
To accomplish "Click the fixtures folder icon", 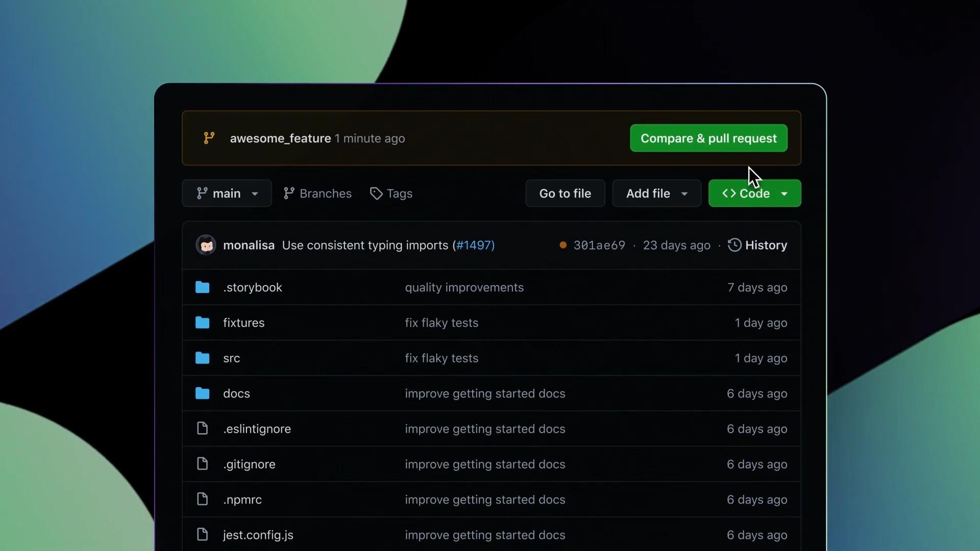I will [x=203, y=323].
